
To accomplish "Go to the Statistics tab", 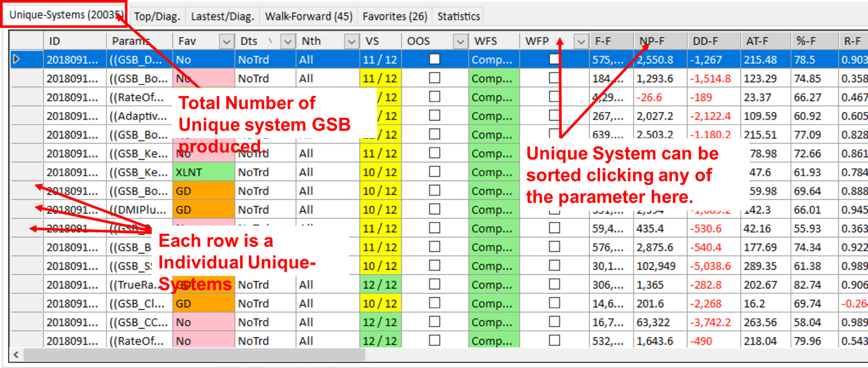I will click(458, 16).
